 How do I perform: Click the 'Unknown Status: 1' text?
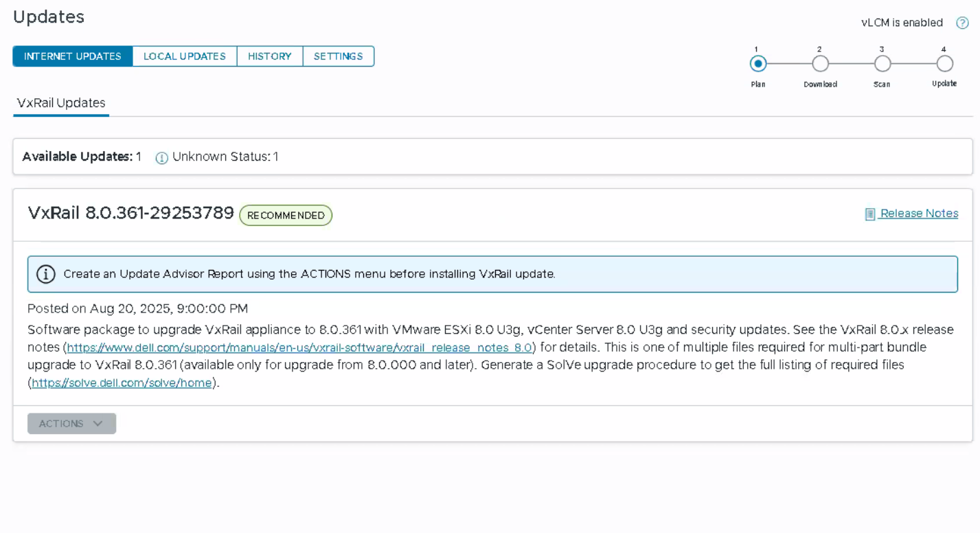point(225,157)
